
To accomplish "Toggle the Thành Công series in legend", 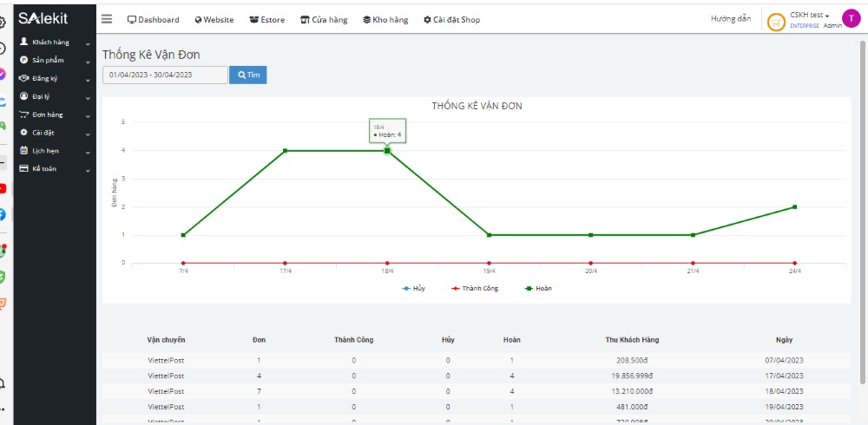I will [x=475, y=288].
